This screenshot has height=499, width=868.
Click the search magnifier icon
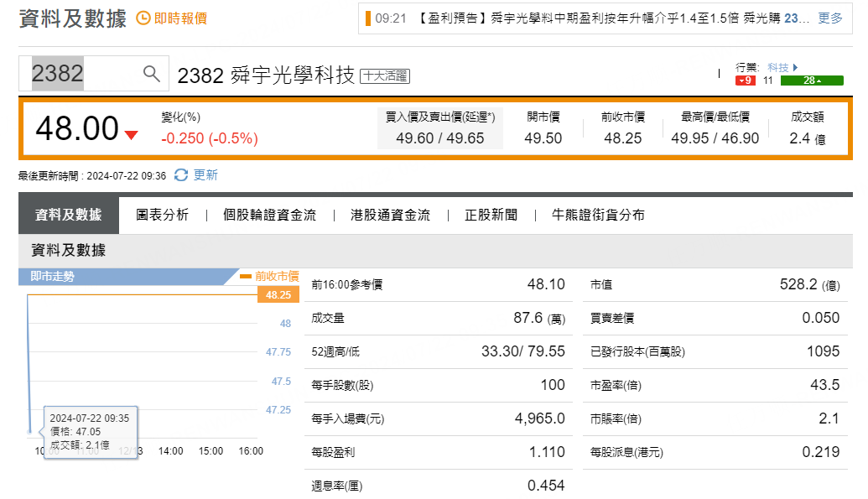[x=151, y=73]
